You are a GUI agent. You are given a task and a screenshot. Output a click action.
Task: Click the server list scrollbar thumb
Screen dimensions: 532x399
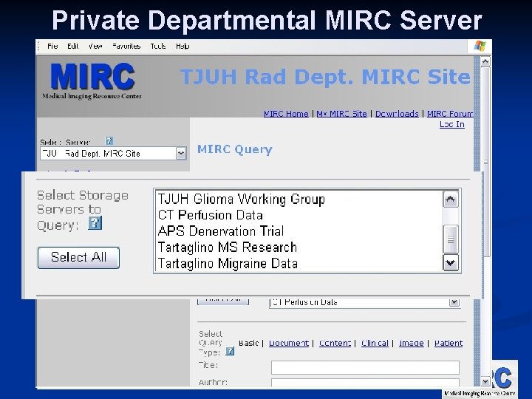coord(451,239)
